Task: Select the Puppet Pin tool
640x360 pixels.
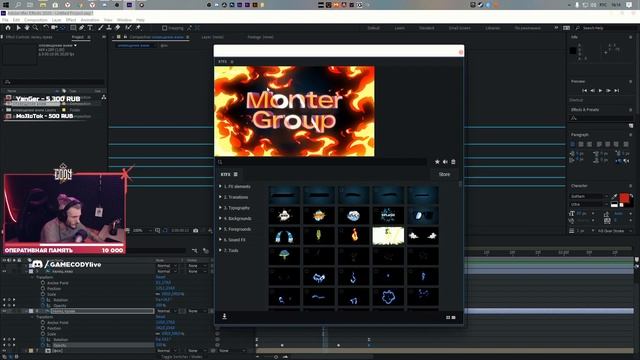Action: pos(138,28)
